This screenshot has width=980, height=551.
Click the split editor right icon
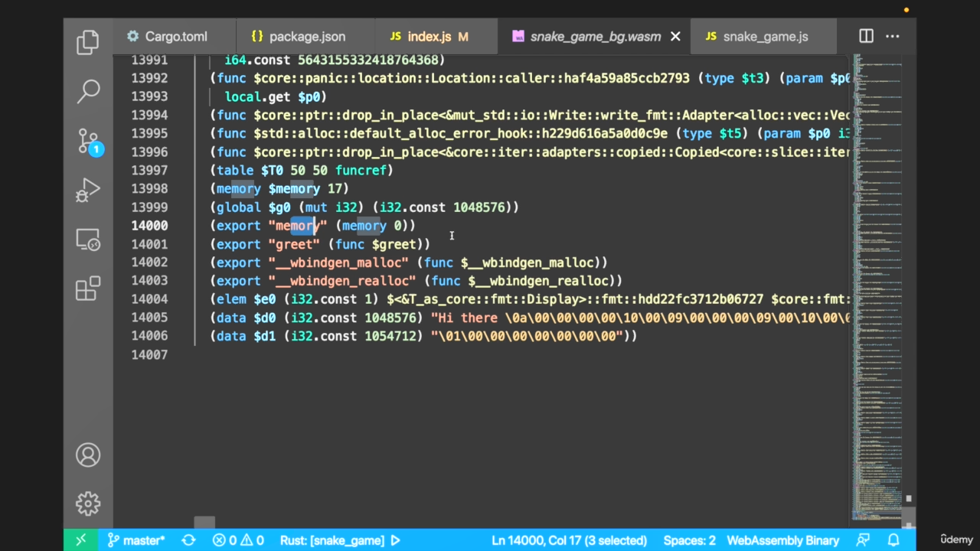click(x=866, y=36)
